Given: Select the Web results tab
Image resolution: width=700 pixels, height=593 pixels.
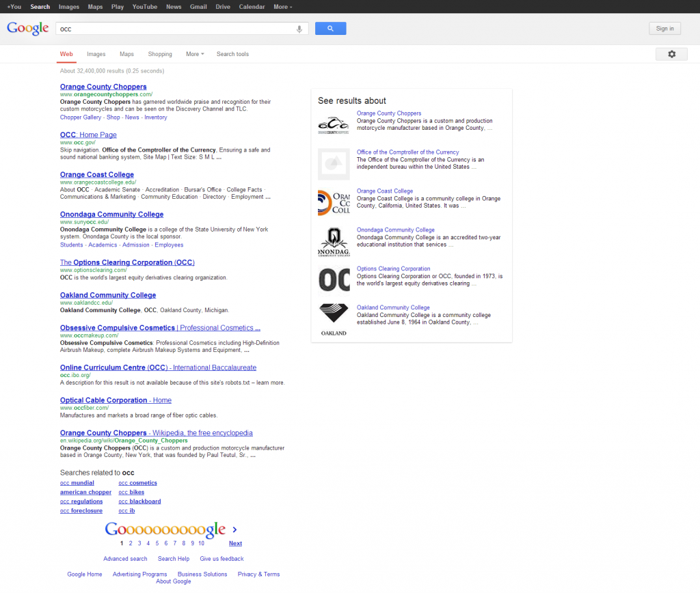Looking at the screenshot, I should point(66,54).
